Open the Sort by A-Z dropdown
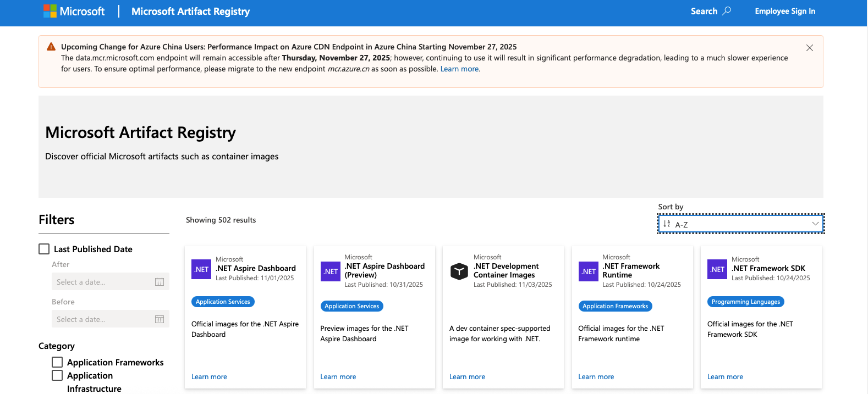This screenshot has height=394, width=868. [740, 224]
